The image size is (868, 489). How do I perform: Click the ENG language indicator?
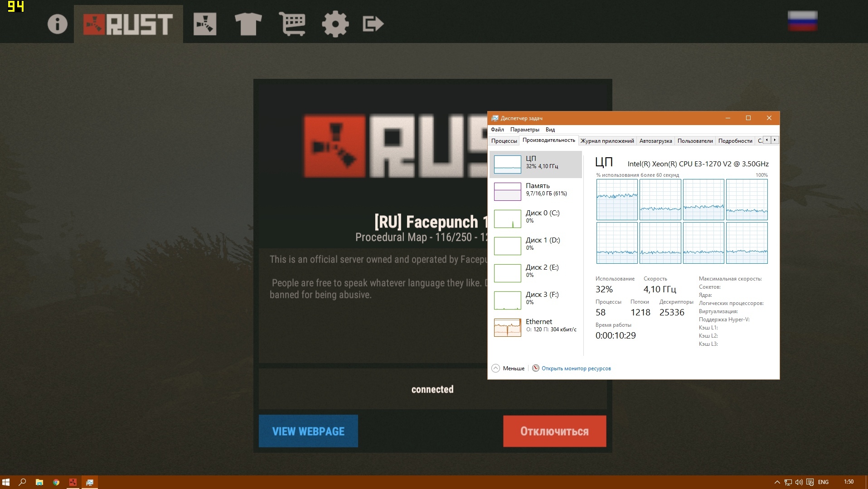(823, 482)
